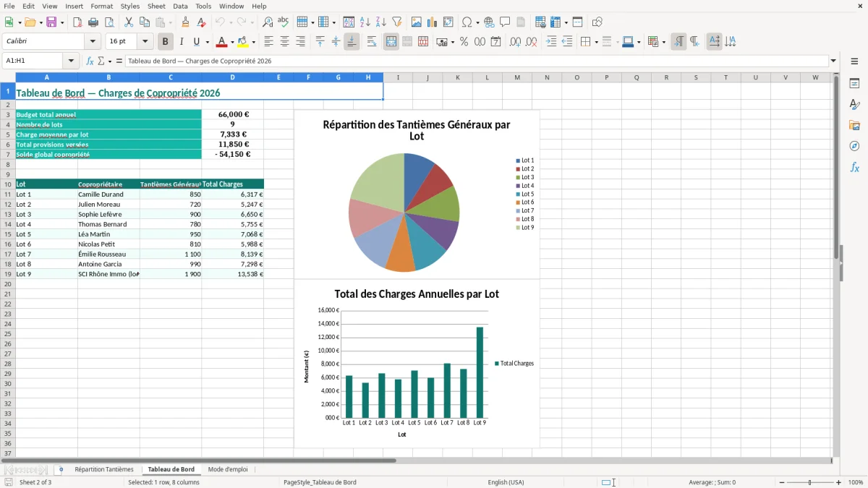868x488 pixels.
Task: Open the Format menu
Action: (x=101, y=6)
